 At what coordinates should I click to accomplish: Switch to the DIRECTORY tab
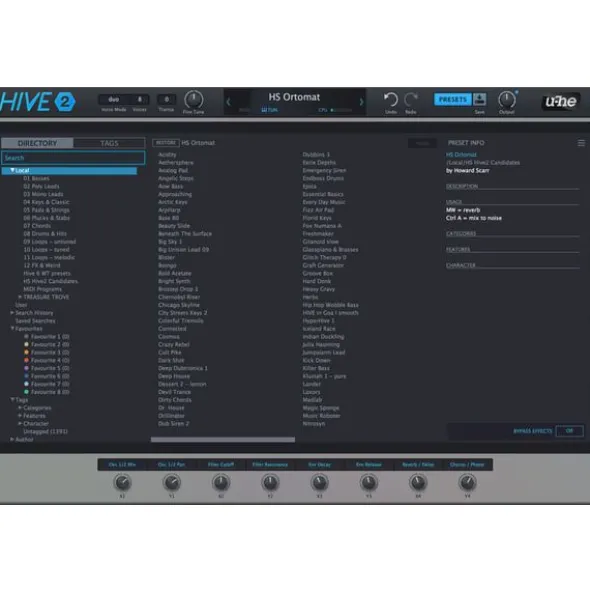[37, 143]
